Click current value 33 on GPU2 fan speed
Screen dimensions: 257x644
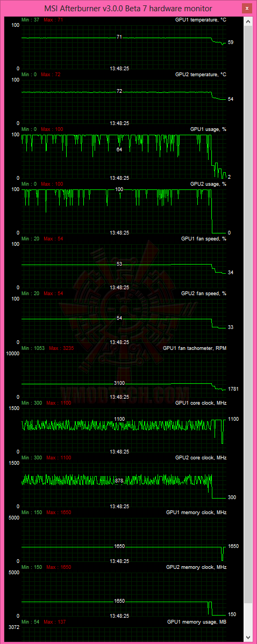click(x=231, y=327)
